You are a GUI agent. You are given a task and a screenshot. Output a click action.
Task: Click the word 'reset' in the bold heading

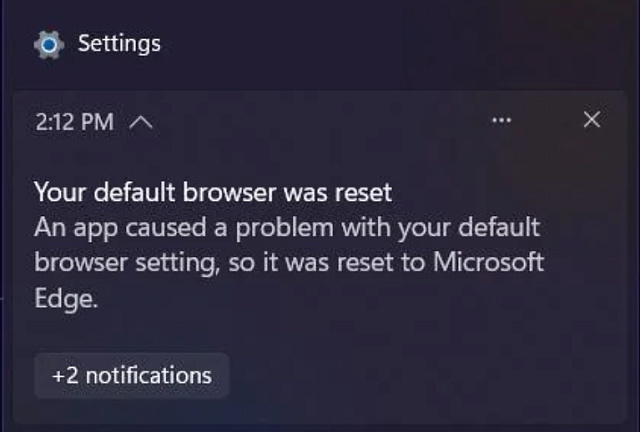(363, 192)
